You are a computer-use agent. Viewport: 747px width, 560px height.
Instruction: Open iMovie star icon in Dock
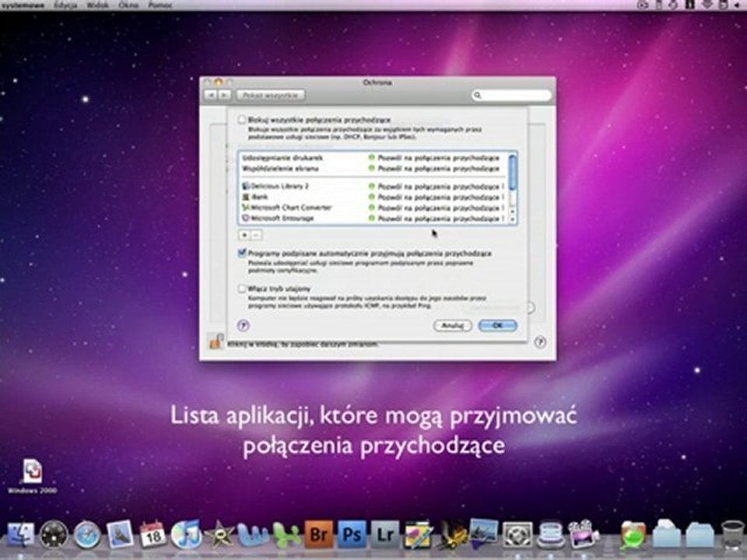pos(219,534)
